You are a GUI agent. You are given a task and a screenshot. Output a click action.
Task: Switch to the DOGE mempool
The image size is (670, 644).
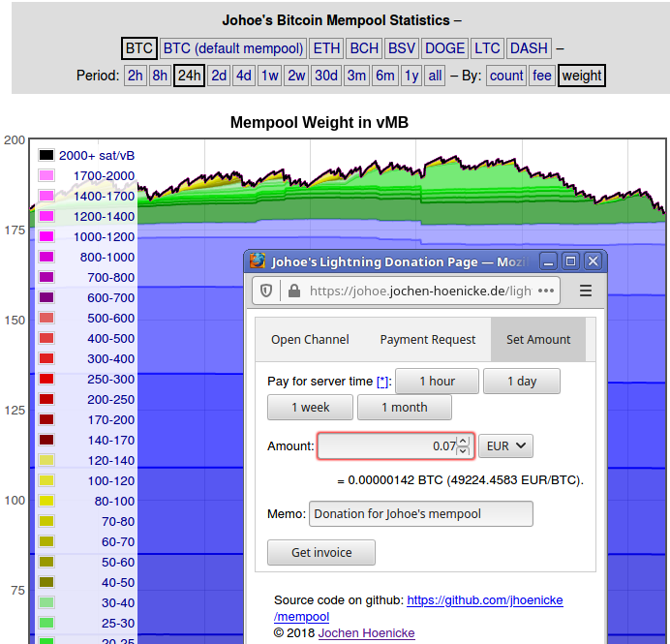click(x=444, y=48)
